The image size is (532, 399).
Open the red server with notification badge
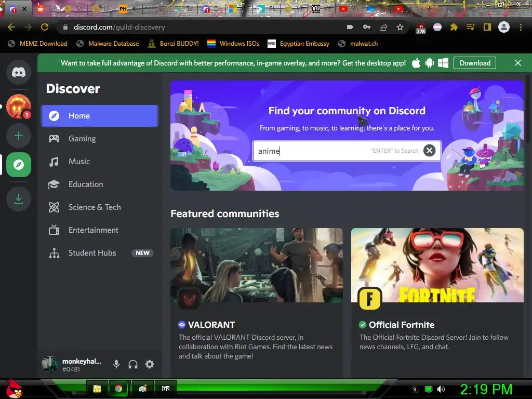click(x=19, y=107)
